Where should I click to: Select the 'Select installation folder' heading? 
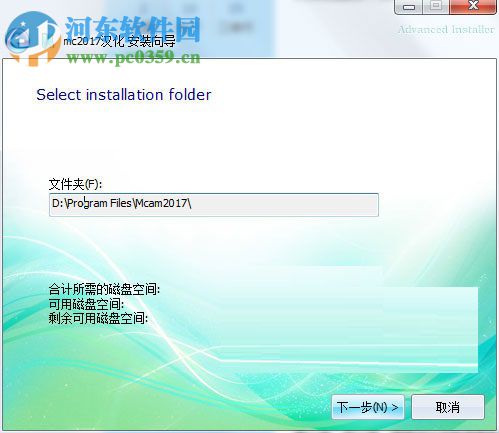click(x=124, y=95)
